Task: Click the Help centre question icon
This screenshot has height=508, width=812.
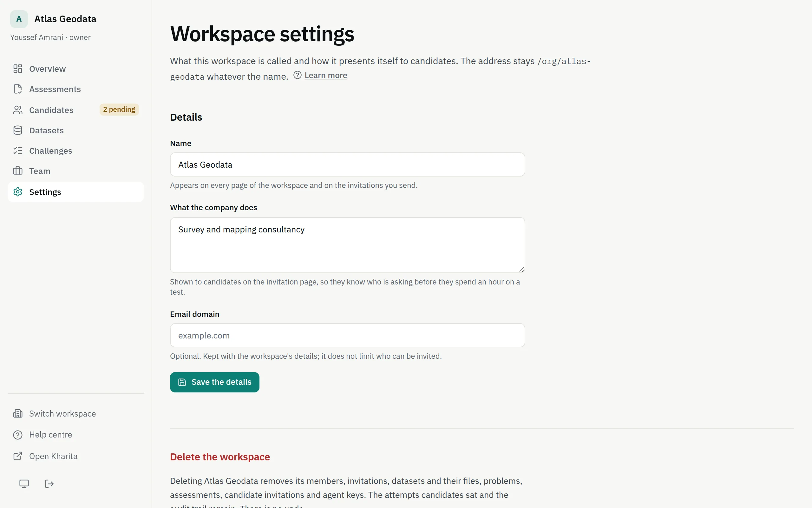Action: 18,435
